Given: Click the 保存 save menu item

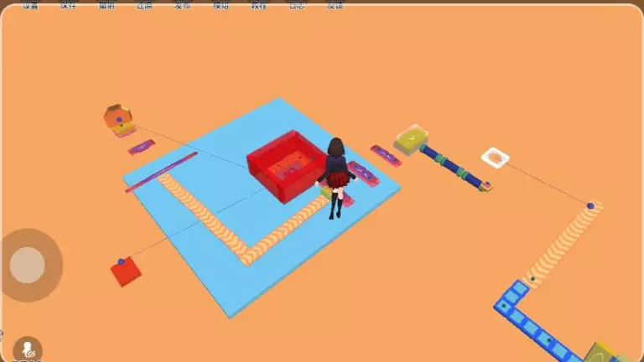Looking at the screenshot, I should (x=68, y=5).
